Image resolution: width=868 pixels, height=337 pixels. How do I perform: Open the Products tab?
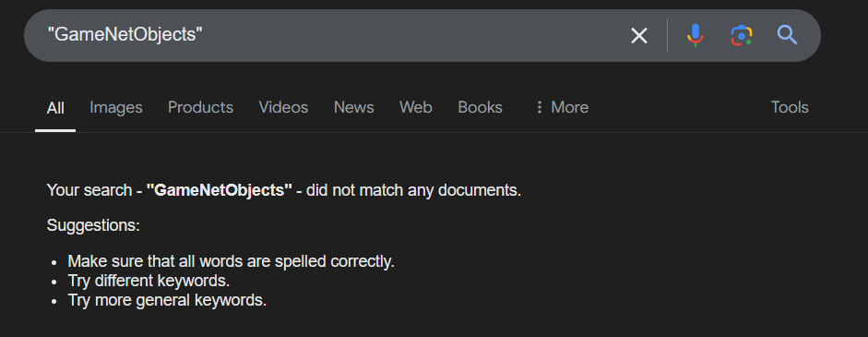(200, 107)
